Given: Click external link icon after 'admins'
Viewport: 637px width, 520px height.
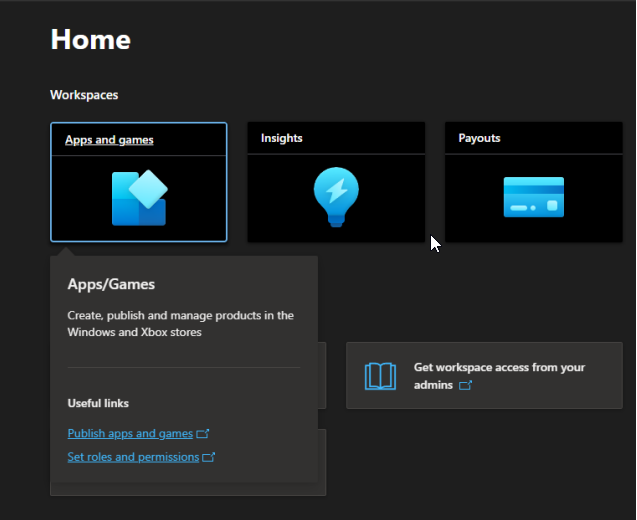Looking at the screenshot, I should pos(465,385).
